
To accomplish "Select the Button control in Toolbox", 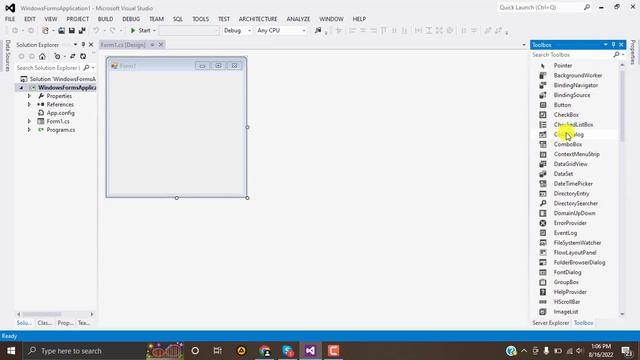I will click(x=562, y=105).
